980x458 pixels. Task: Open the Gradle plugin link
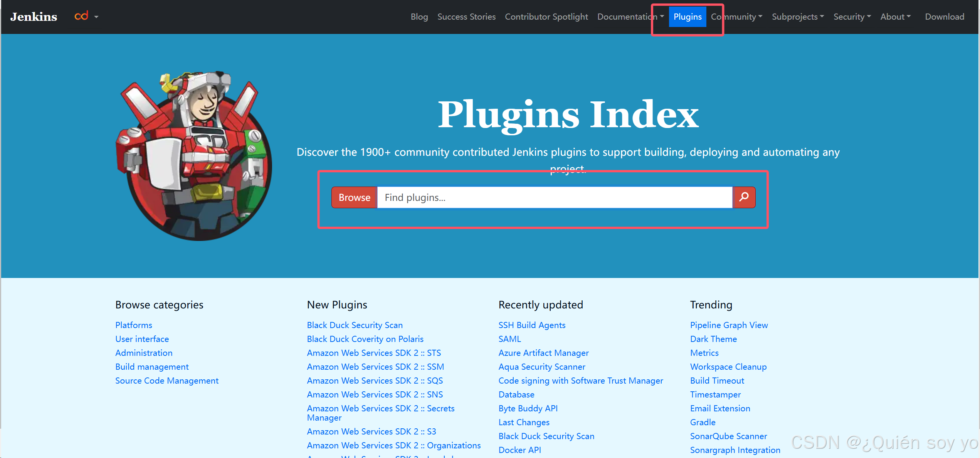[x=703, y=422]
